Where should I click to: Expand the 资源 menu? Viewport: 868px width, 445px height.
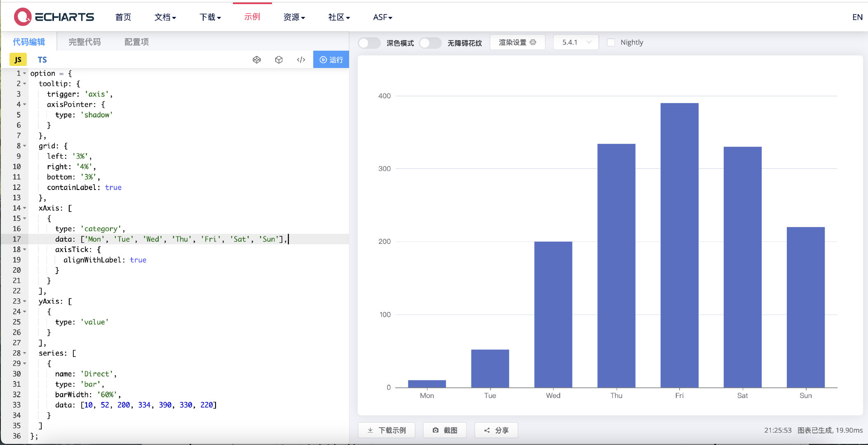point(294,17)
